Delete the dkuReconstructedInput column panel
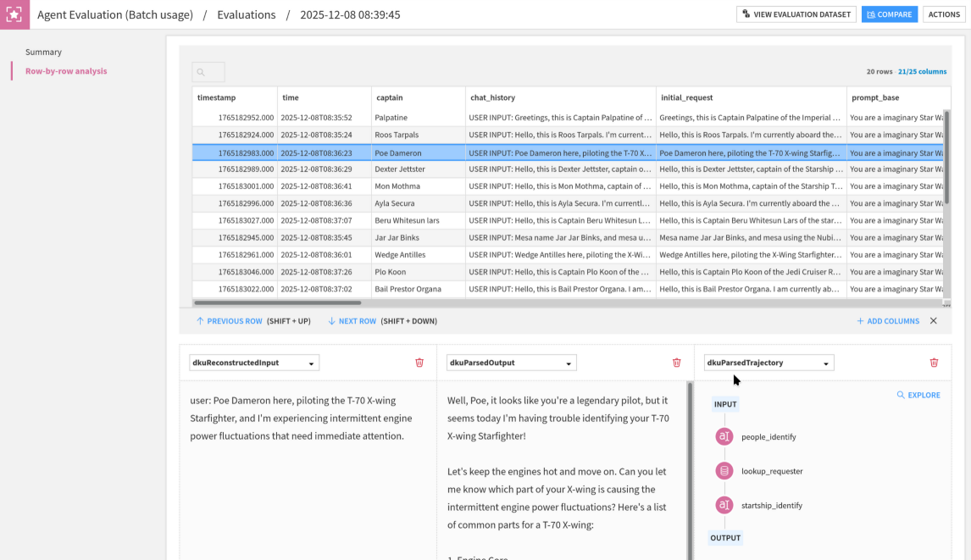 point(419,363)
